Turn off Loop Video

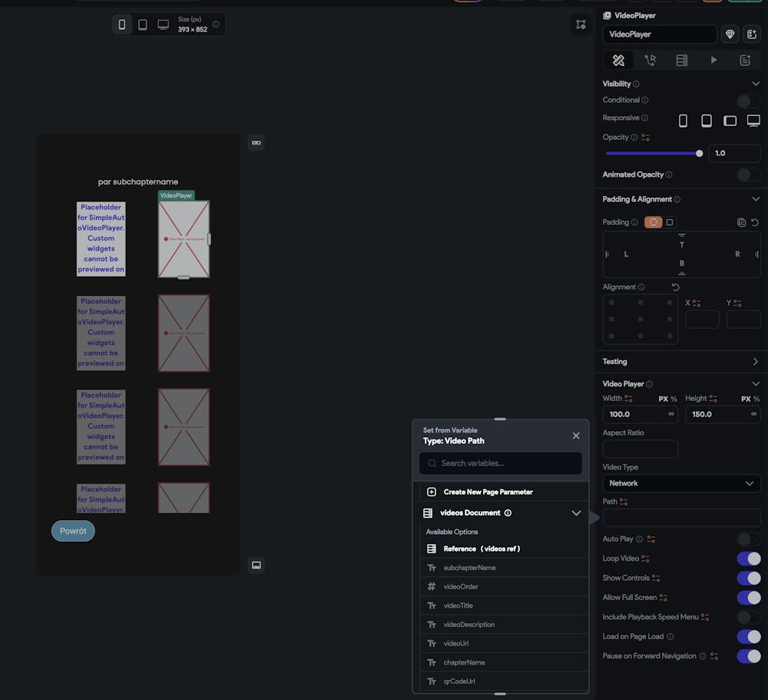(x=748, y=559)
